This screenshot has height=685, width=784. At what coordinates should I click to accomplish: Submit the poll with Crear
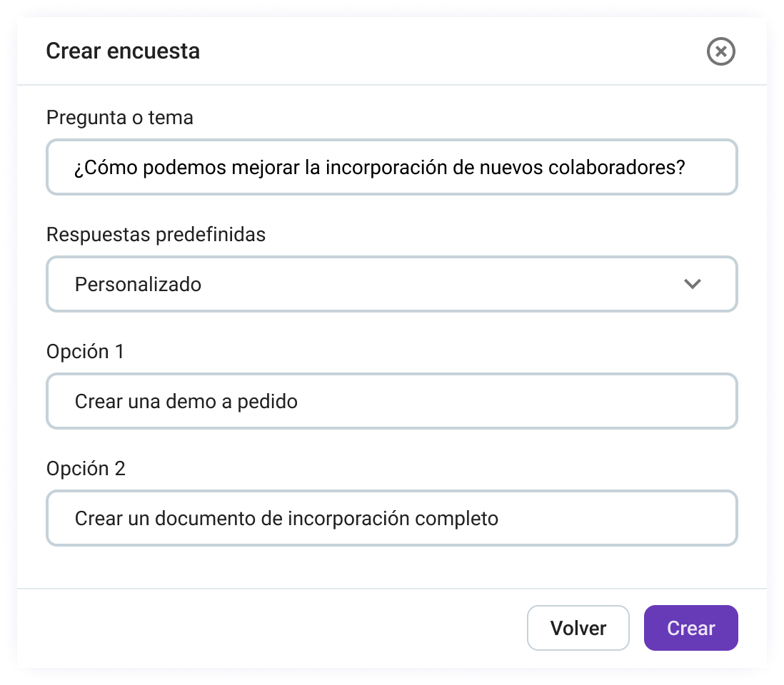tap(690, 628)
